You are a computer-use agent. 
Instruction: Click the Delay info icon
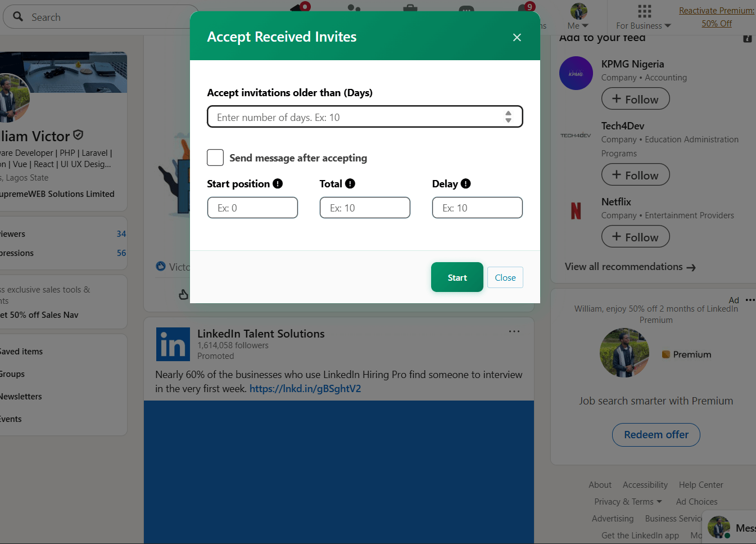tap(465, 184)
